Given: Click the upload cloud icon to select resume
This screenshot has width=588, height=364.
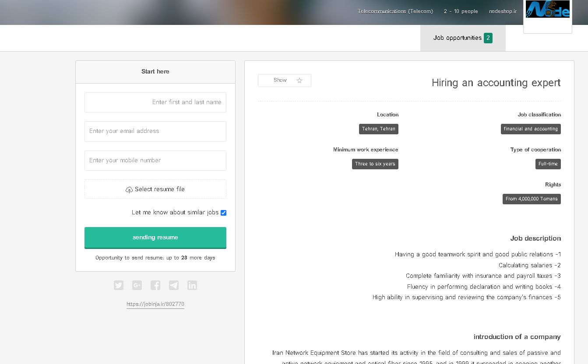Looking at the screenshot, I should click(x=129, y=189).
